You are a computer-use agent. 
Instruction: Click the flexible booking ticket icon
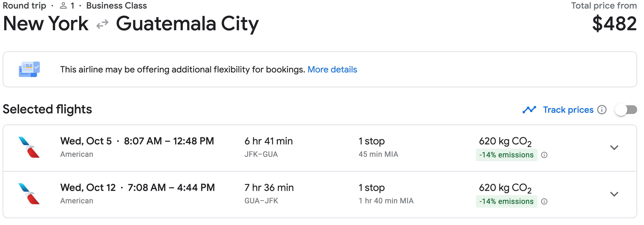coord(29,69)
